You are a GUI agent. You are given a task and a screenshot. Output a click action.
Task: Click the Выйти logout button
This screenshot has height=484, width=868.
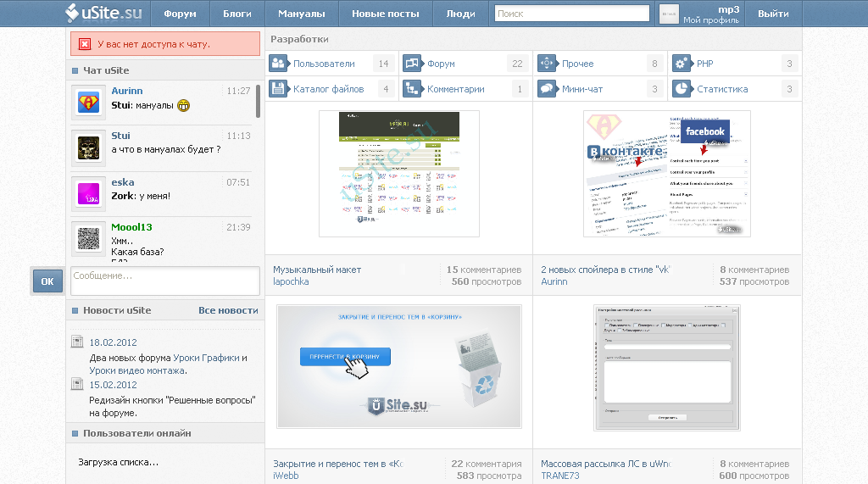(773, 14)
